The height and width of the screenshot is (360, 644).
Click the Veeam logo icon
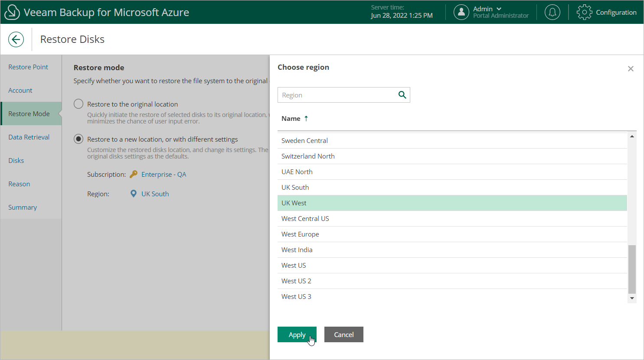12,12
